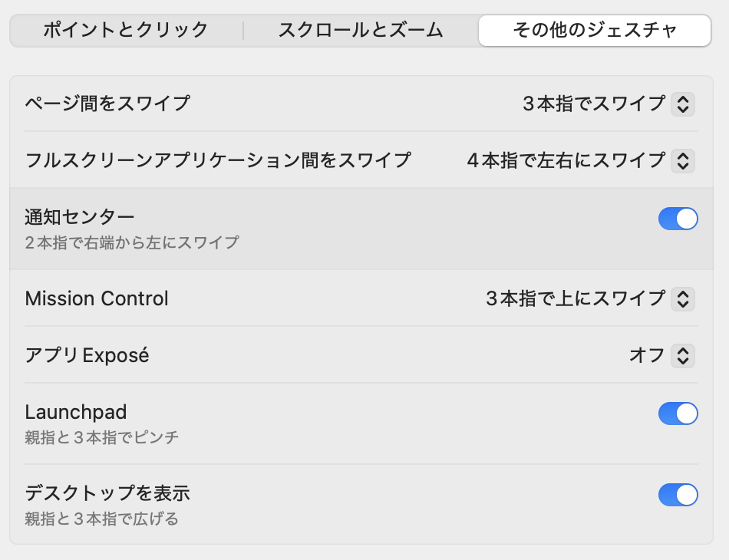Toggle the デスクトップを表示 switch off
The height and width of the screenshot is (560, 729).
tap(678, 495)
